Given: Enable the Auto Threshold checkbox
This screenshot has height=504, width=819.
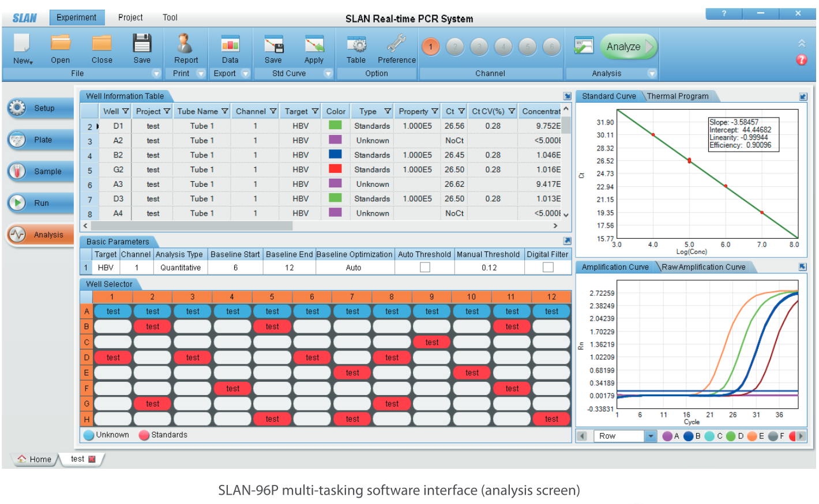Looking at the screenshot, I should (425, 268).
